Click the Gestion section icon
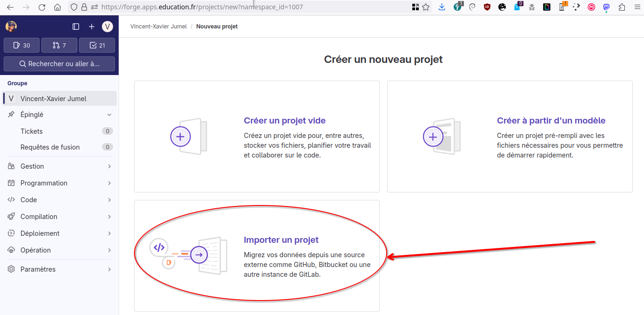This screenshot has width=644, height=315. [x=11, y=166]
